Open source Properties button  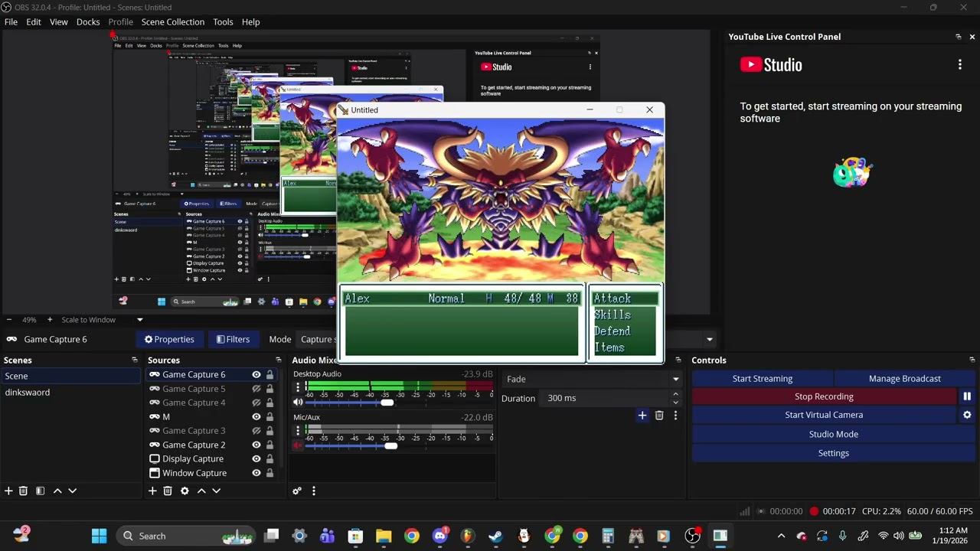[169, 339]
